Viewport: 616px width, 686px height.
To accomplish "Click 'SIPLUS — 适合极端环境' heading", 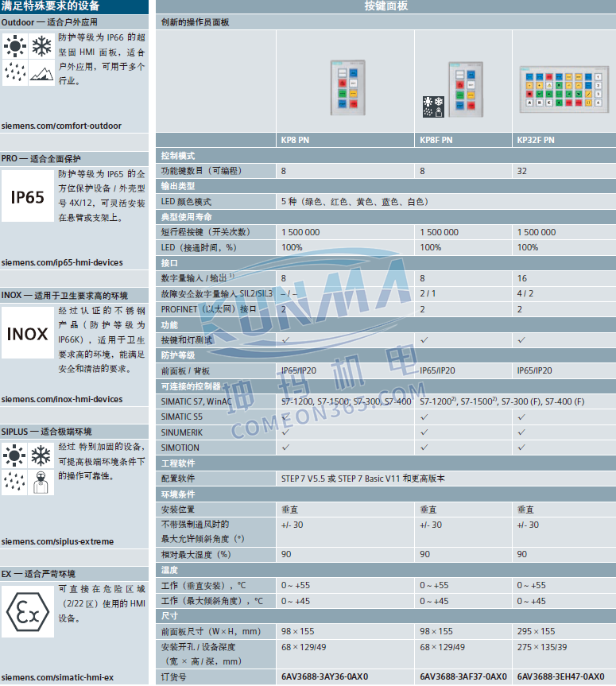I will click(x=46, y=432).
